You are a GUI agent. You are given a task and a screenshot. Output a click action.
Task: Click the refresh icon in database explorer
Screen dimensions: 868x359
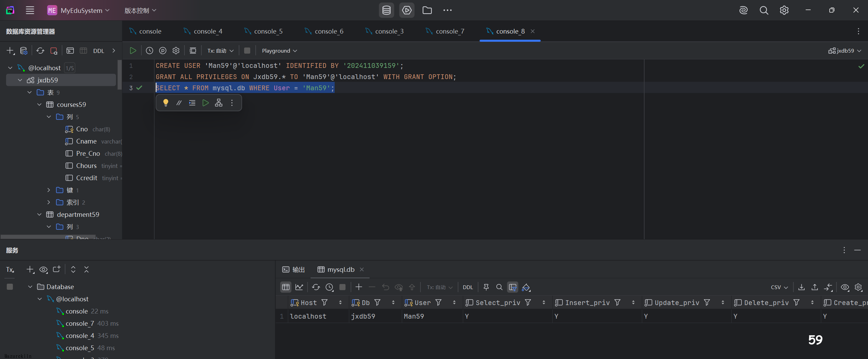pos(40,51)
